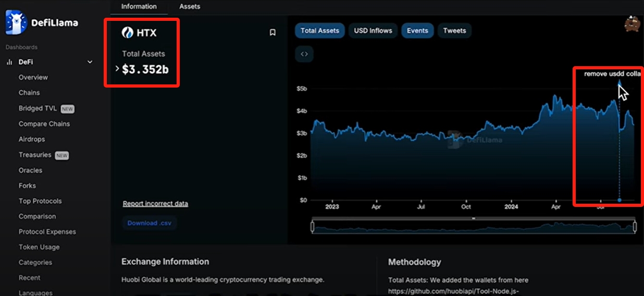Open the Categories page
The width and height of the screenshot is (644, 296).
(x=35, y=263)
